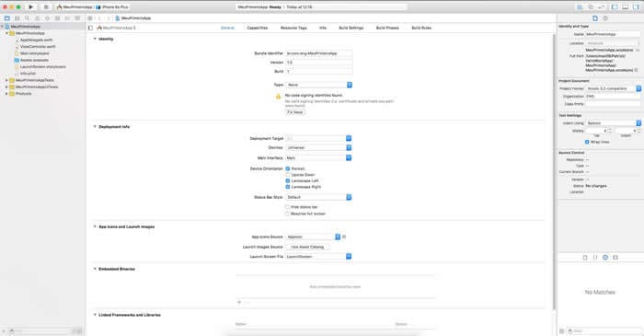Screen dimensions: 644x336
Task: Go back in editor history
Action: (x=99, y=18)
